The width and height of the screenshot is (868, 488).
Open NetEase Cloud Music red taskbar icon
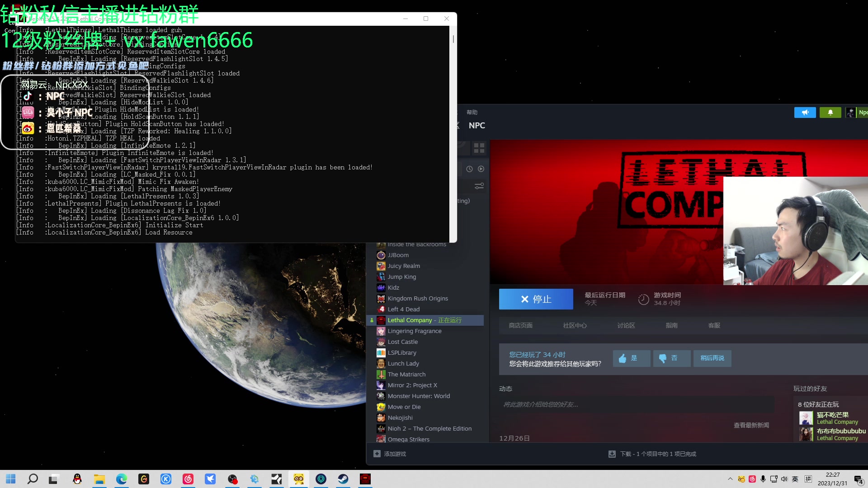click(x=188, y=479)
